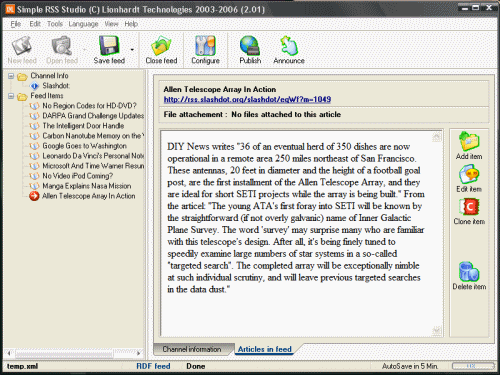Collapse the Channel Info tree node

click(x=11, y=76)
